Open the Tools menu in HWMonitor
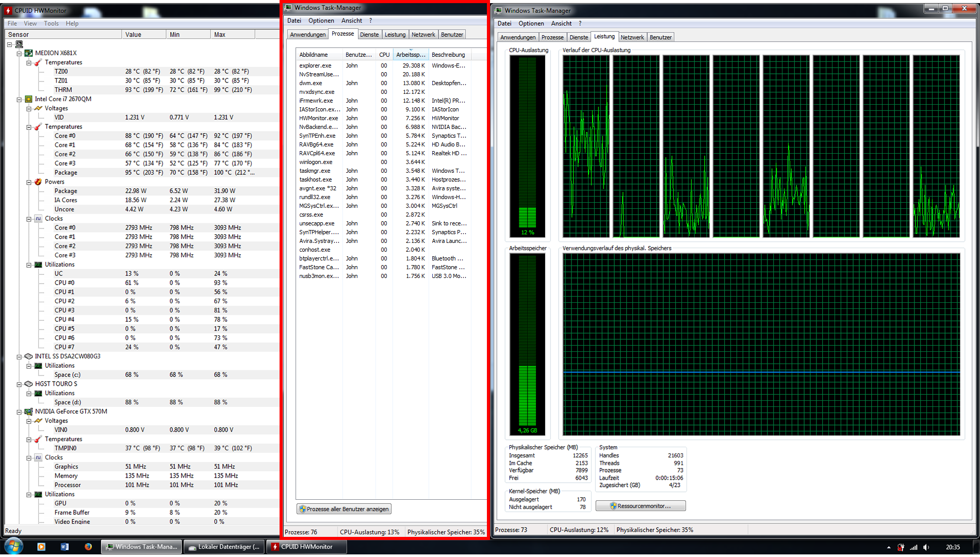 click(51, 23)
